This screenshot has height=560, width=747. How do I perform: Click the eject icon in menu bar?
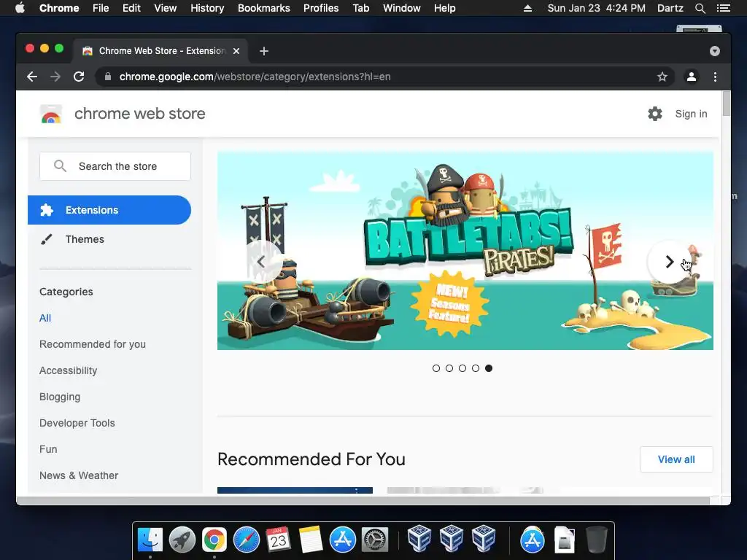[x=528, y=8]
